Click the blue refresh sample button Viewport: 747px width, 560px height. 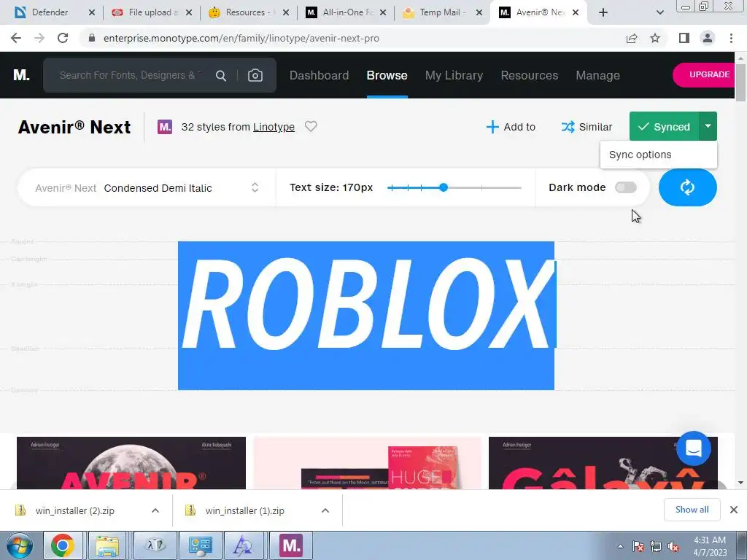[x=687, y=187]
